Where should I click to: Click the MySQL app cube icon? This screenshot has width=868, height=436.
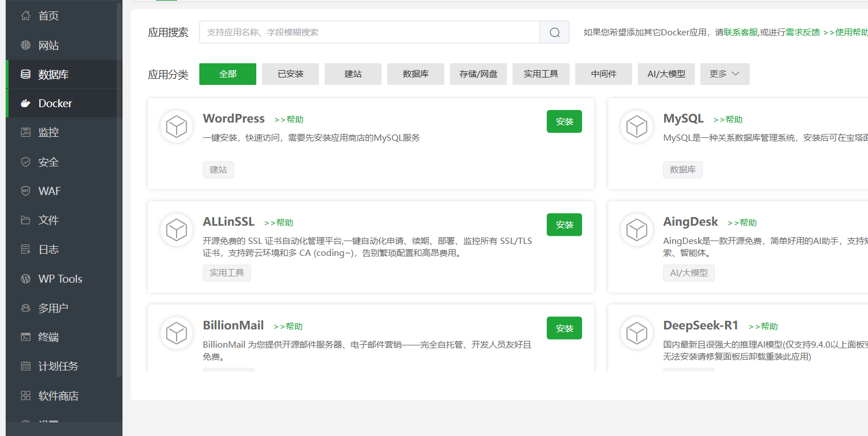coord(637,127)
